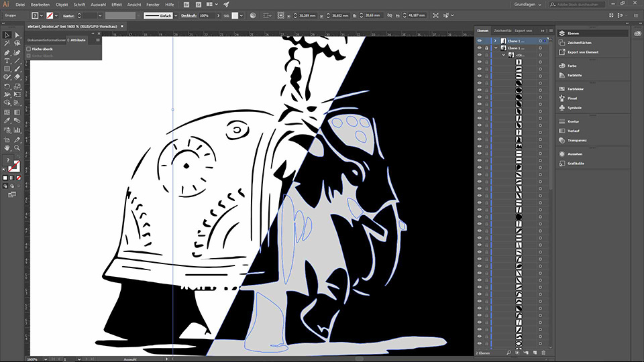Screen dimensions: 644x362
Task: Select the Eraser tool
Action: pyautogui.click(x=17, y=77)
